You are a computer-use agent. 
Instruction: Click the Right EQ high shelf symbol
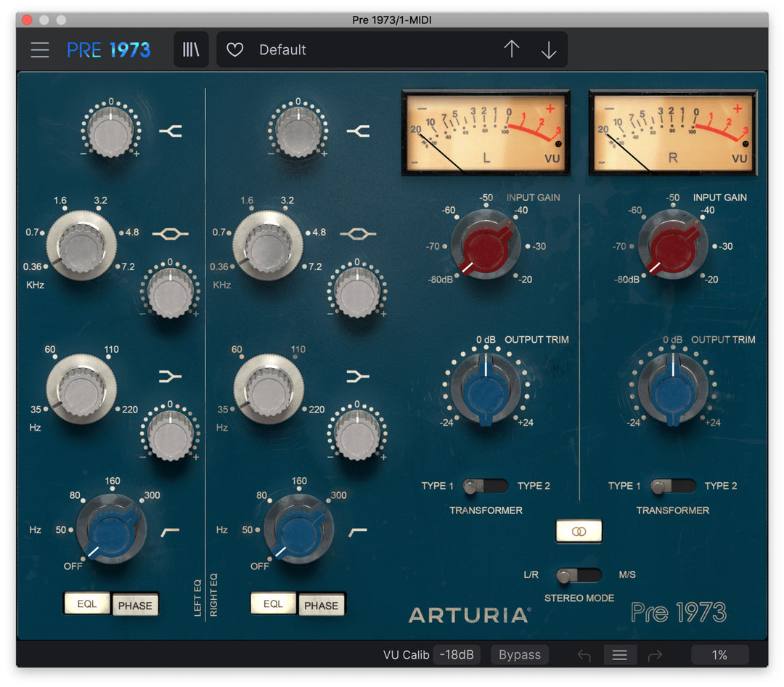358,131
